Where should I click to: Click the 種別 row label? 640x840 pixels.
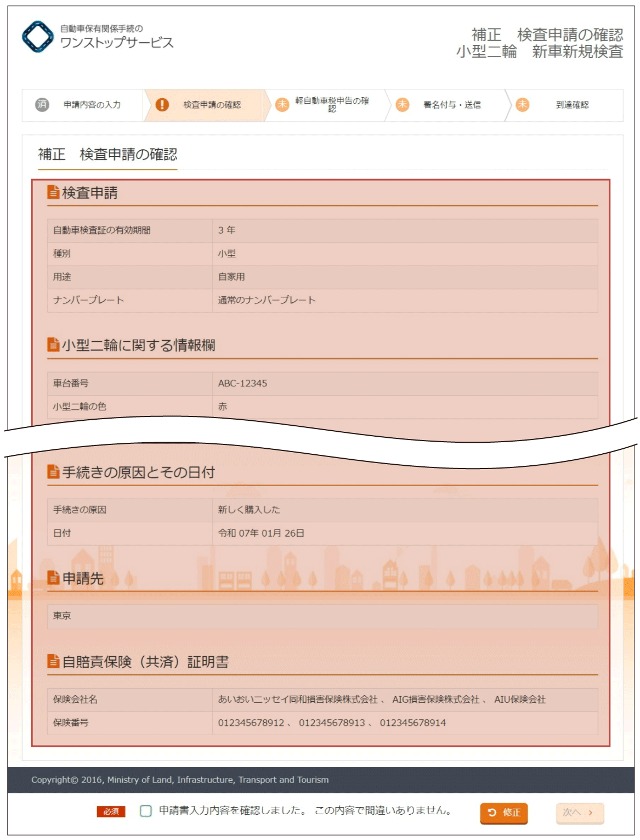click(61, 253)
